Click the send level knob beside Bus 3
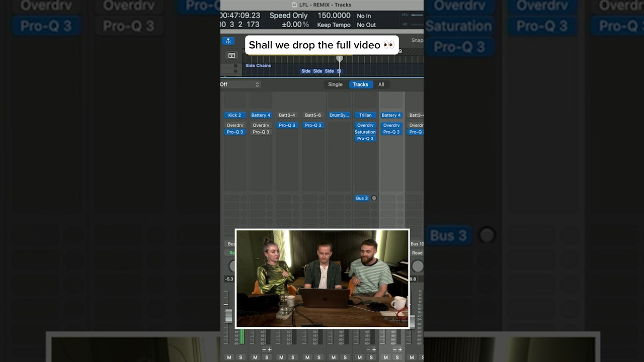The width and height of the screenshot is (644, 362). point(374,198)
